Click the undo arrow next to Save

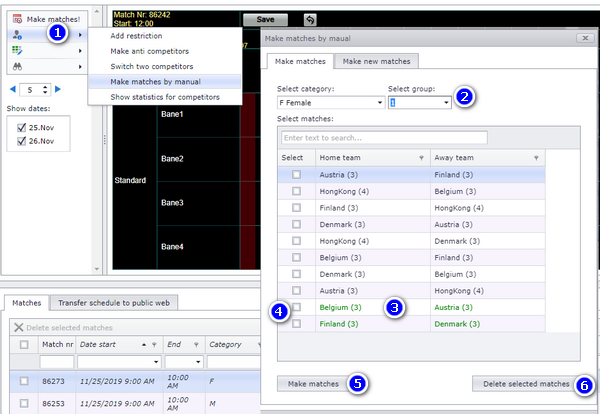(x=310, y=20)
